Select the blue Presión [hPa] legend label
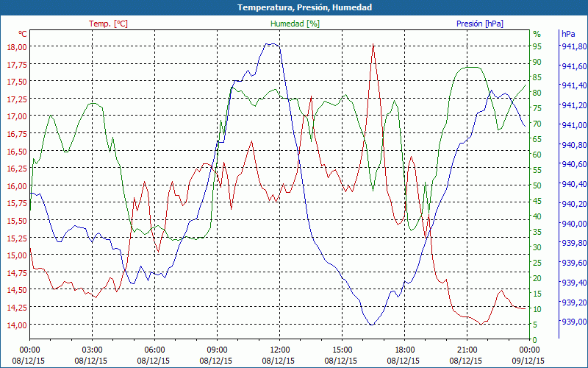The height and width of the screenshot is (368, 588). 480,24
